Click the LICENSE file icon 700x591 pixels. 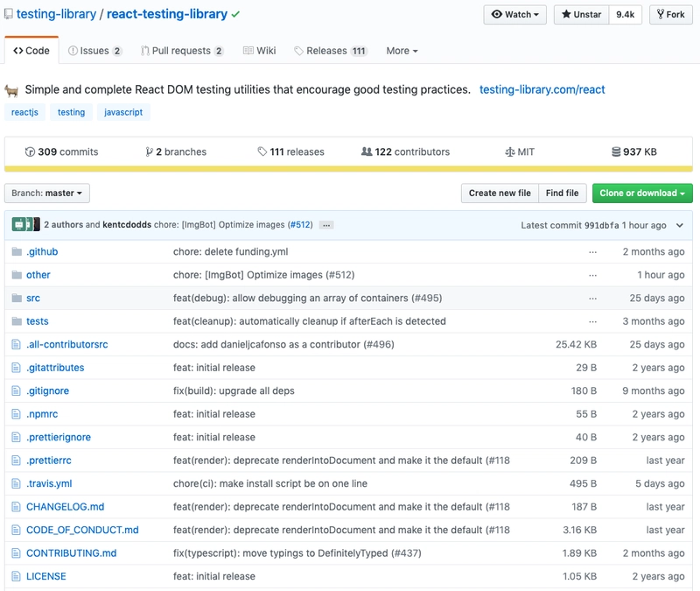[x=16, y=576]
